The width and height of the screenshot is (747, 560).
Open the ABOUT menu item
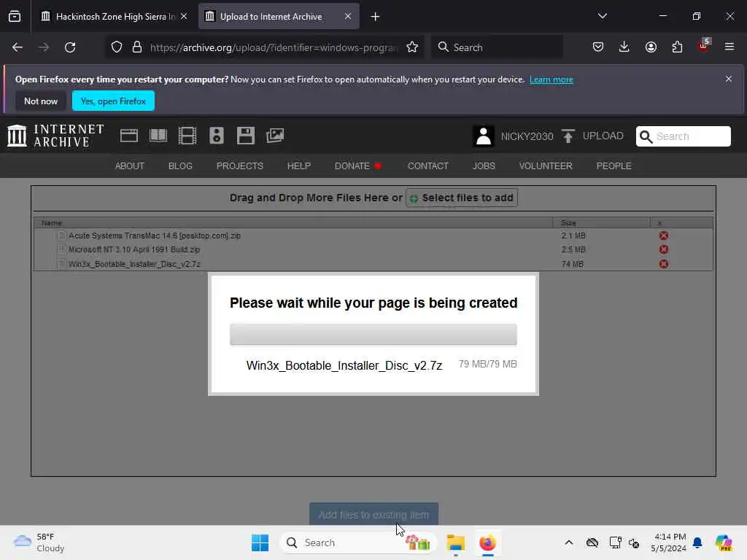pyautogui.click(x=130, y=166)
